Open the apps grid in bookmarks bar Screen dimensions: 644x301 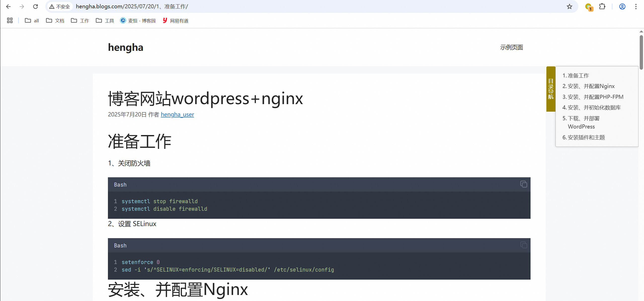coord(10,21)
